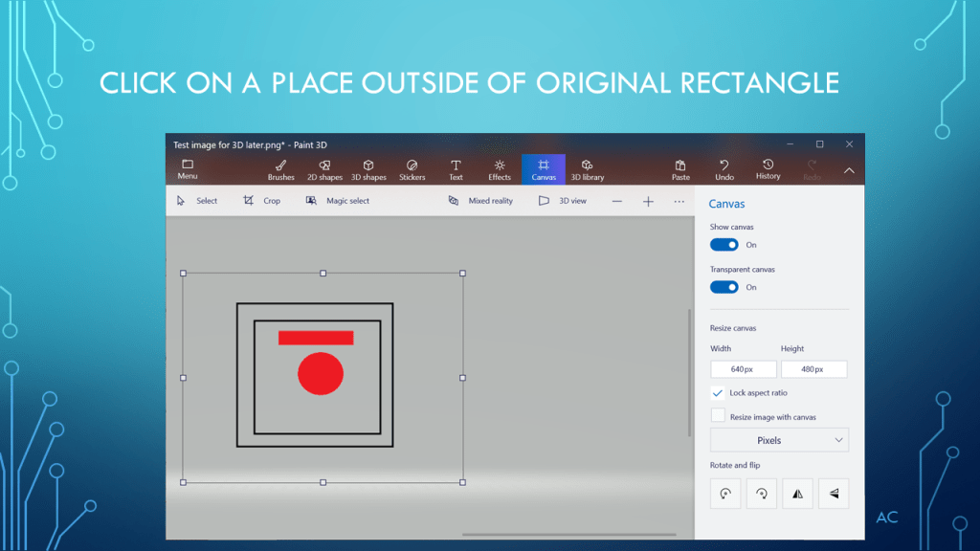Open the 3D shapes tool

368,169
